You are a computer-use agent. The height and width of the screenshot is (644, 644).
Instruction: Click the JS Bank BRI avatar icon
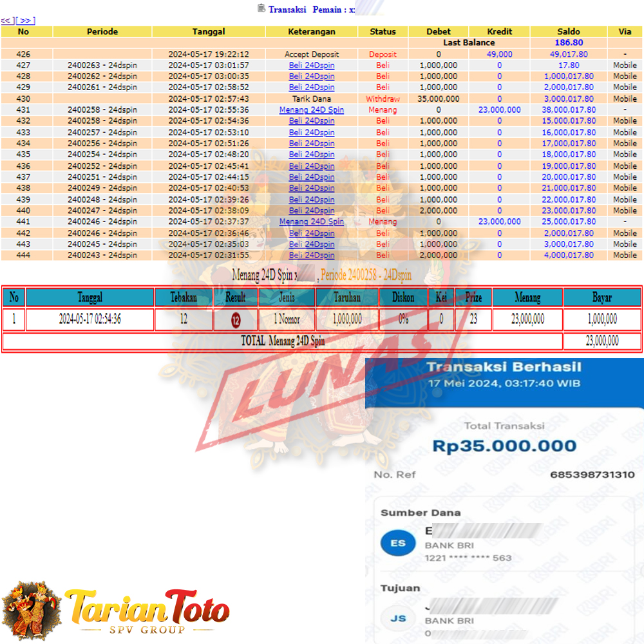pos(397,618)
